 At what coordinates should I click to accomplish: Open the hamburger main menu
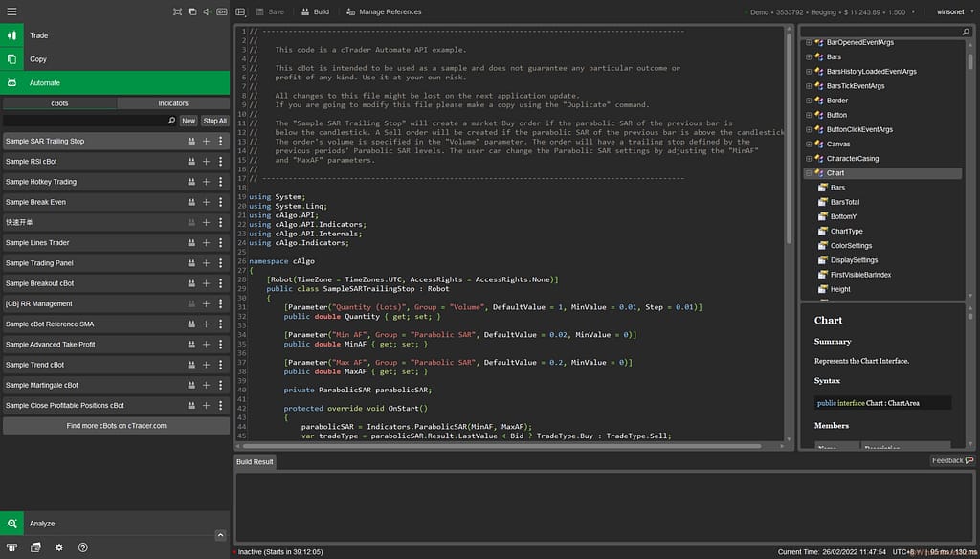click(11, 11)
